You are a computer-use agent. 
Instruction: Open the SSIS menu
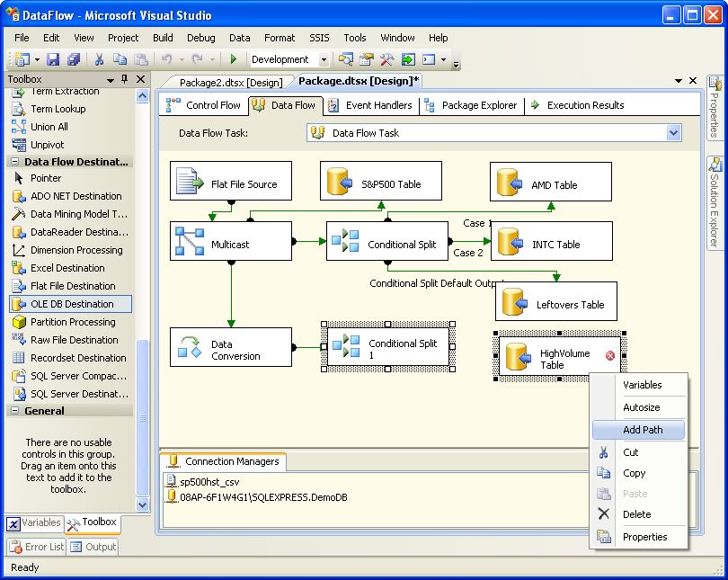click(319, 38)
